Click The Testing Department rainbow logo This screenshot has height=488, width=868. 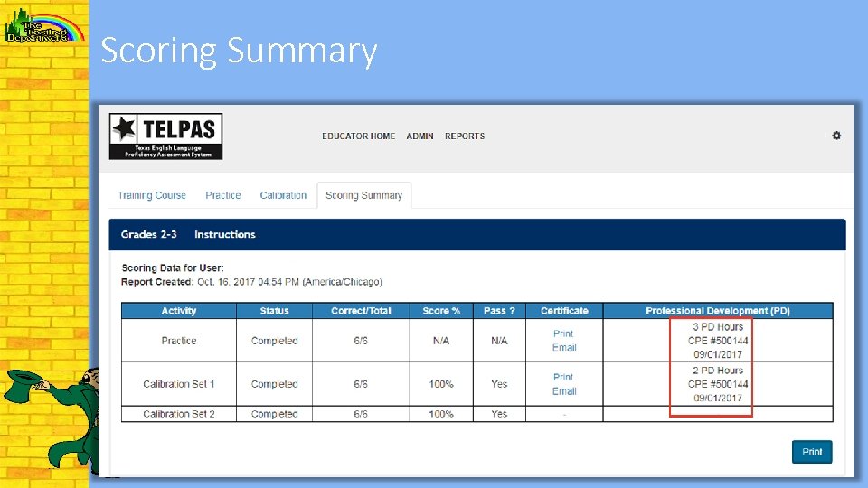44,25
